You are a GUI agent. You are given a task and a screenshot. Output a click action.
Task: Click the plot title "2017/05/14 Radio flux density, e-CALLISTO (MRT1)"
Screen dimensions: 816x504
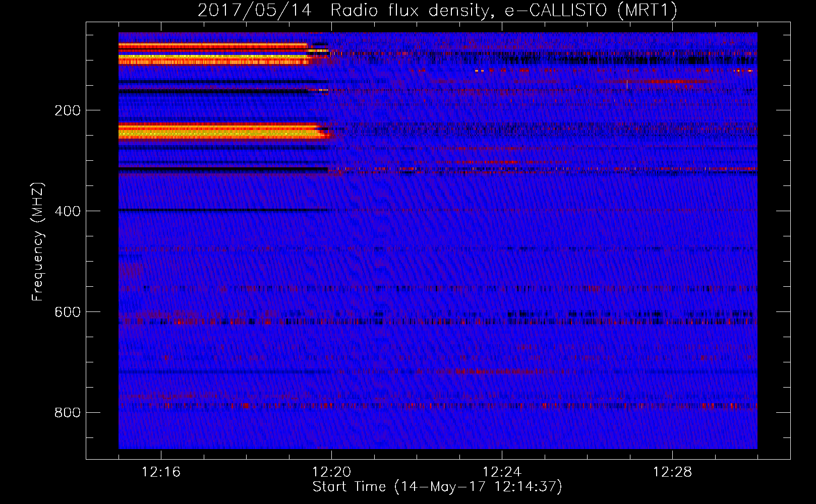437,10
